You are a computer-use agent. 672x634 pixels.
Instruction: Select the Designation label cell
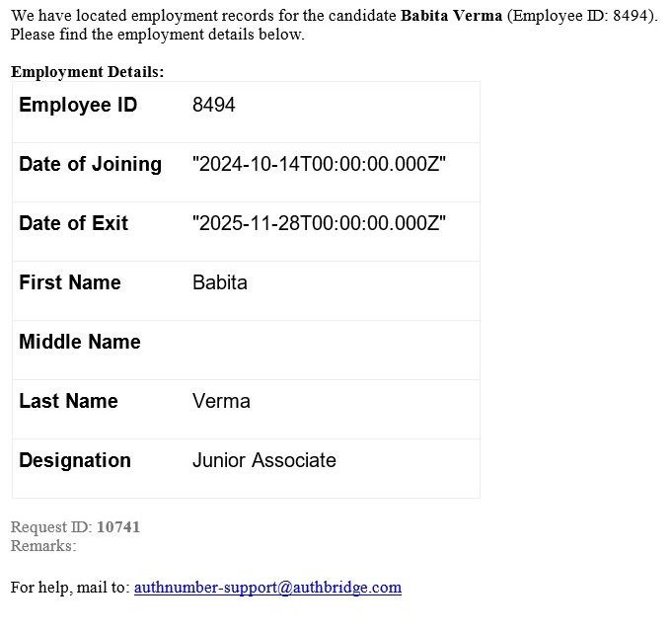pyautogui.click(x=75, y=461)
